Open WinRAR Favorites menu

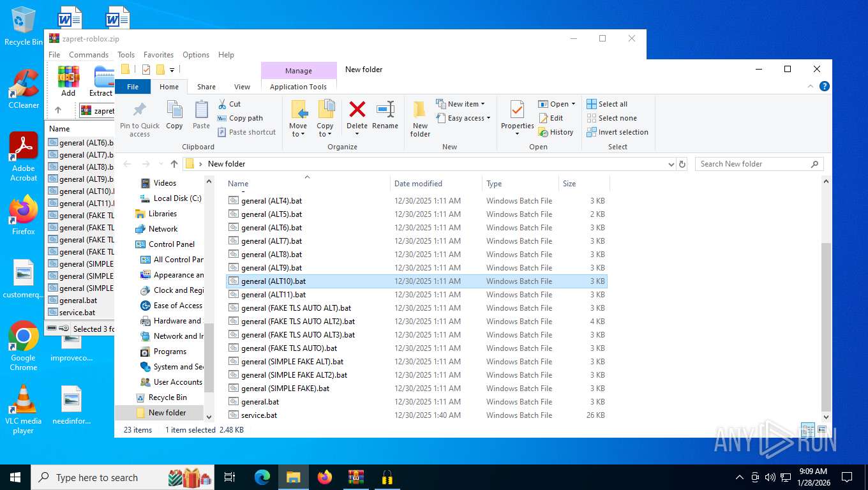pos(158,55)
